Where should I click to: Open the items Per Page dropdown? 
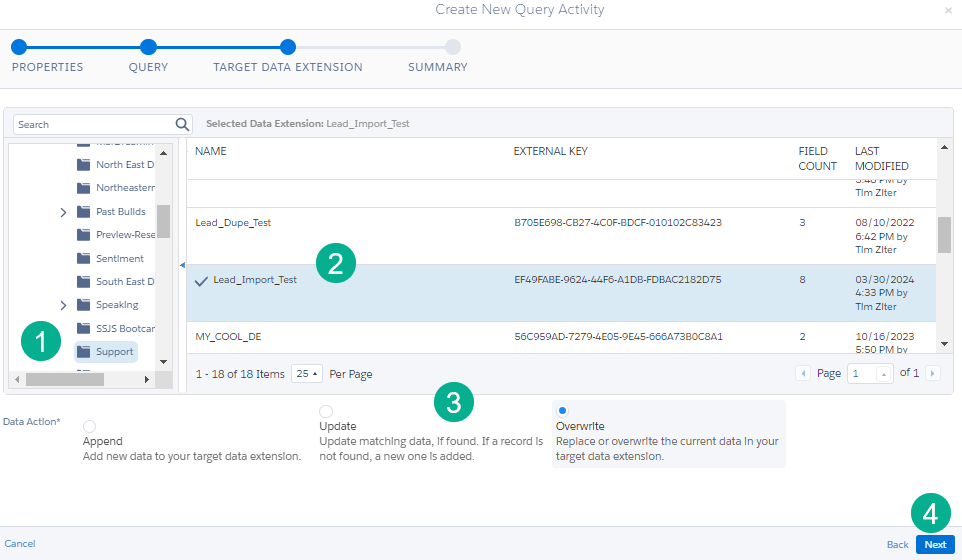click(307, 373)
